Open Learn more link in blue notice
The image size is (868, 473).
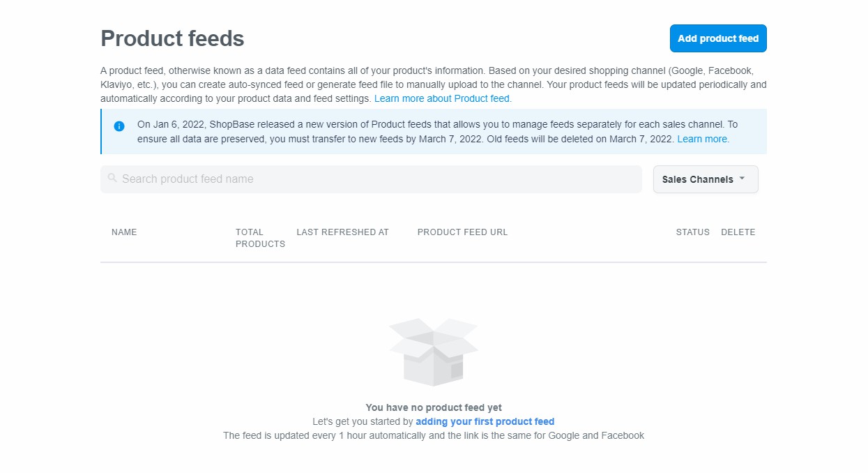pyautogui.click(x=703, y=139)
